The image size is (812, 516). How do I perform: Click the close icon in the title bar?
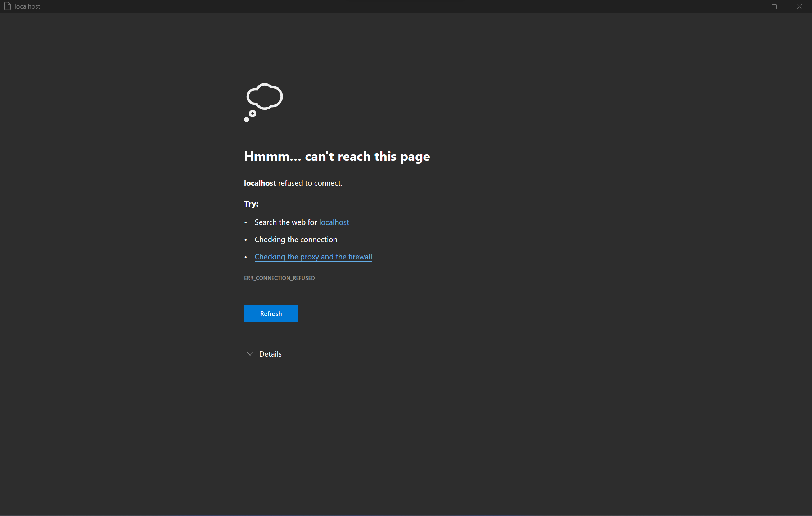coord(799,6)
